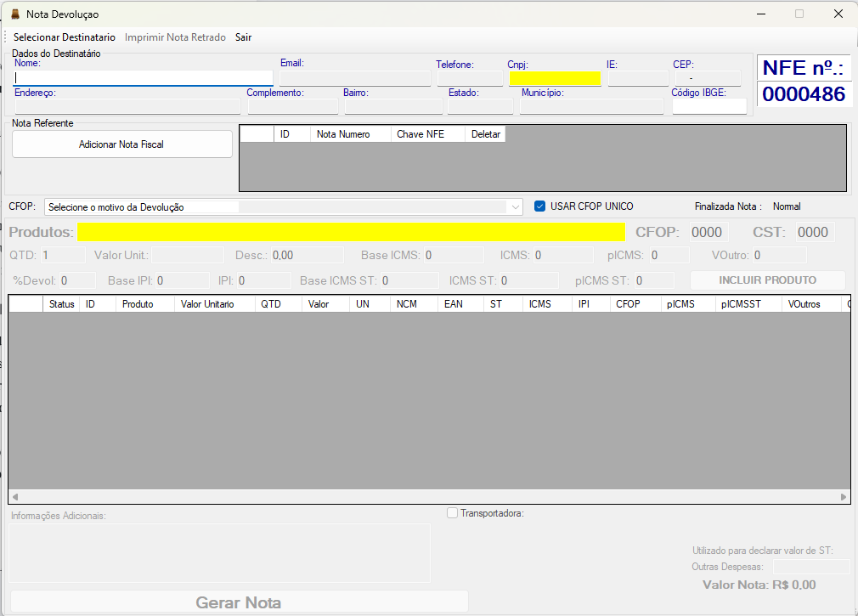
Task: Enable the Transportadora checkbox
Action: click(x=453, y=513)
